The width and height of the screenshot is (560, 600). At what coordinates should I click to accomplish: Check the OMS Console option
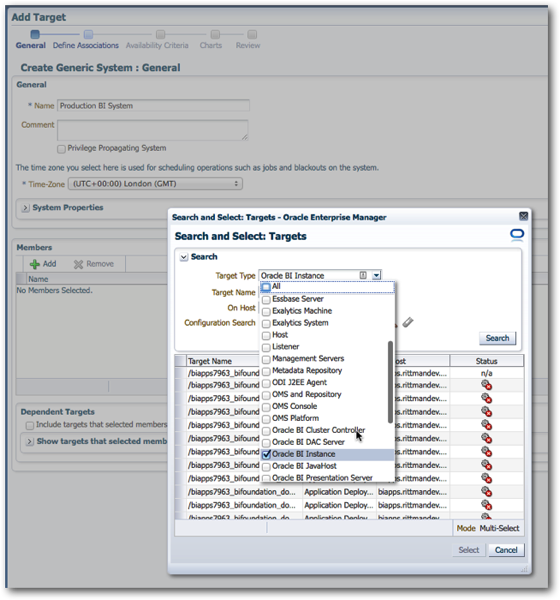[266, 407]
